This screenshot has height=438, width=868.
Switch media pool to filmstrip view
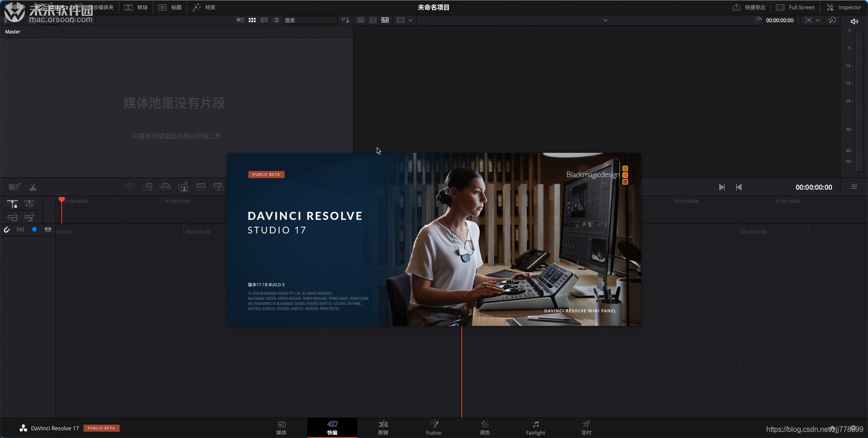click(x=264, y=20)
